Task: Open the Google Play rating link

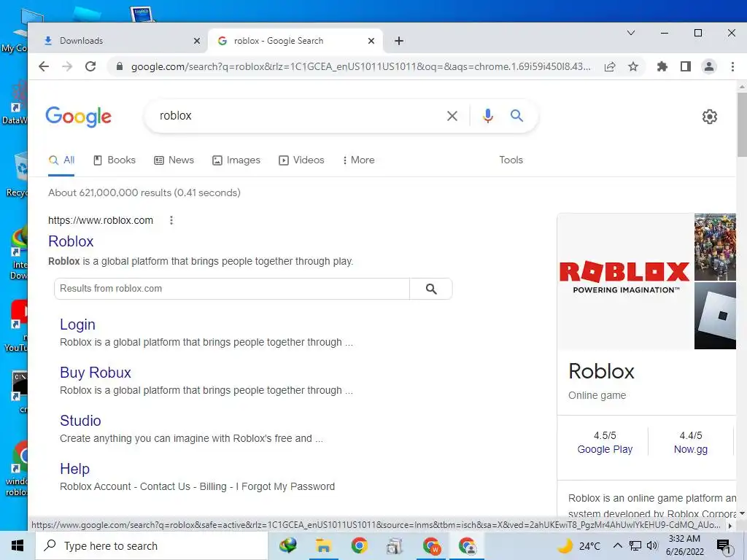Action: 605,449
